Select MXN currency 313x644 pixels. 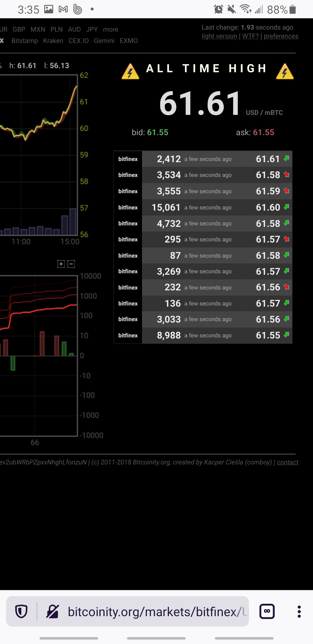click(x=38, y=30)
